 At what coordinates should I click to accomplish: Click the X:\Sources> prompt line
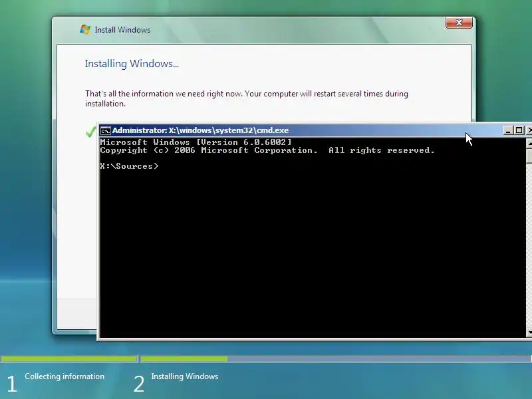click(x=129, y=166)
